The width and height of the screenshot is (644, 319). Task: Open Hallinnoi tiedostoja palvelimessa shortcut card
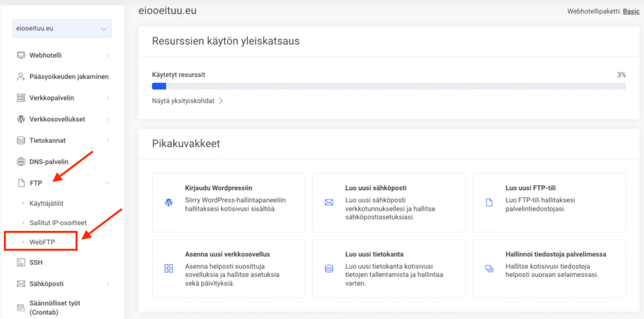pyautogui.click(x=548, y=268)
